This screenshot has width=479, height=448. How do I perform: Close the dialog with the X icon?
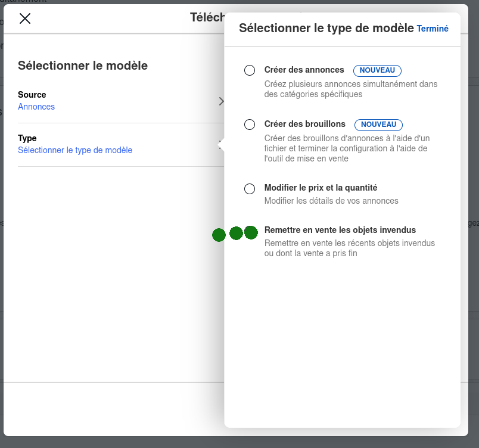pyautogui.click(x=25, y=18)
